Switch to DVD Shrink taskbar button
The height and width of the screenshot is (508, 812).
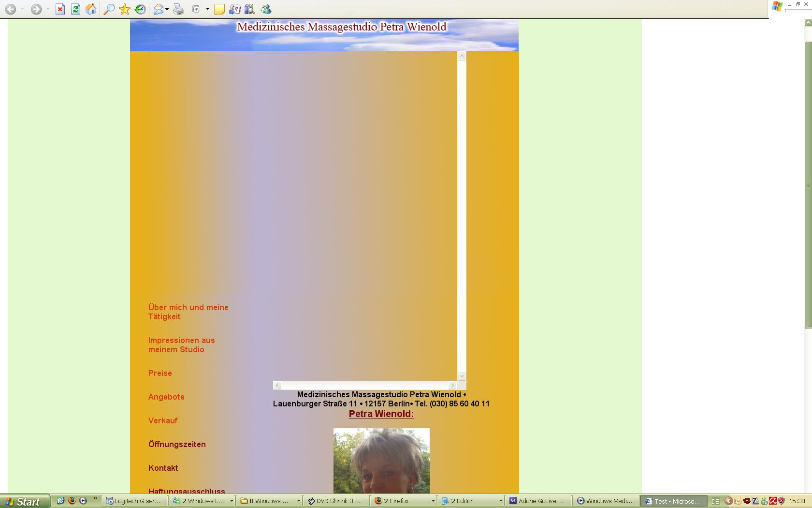pyautogui.click(x=336, y=501)
